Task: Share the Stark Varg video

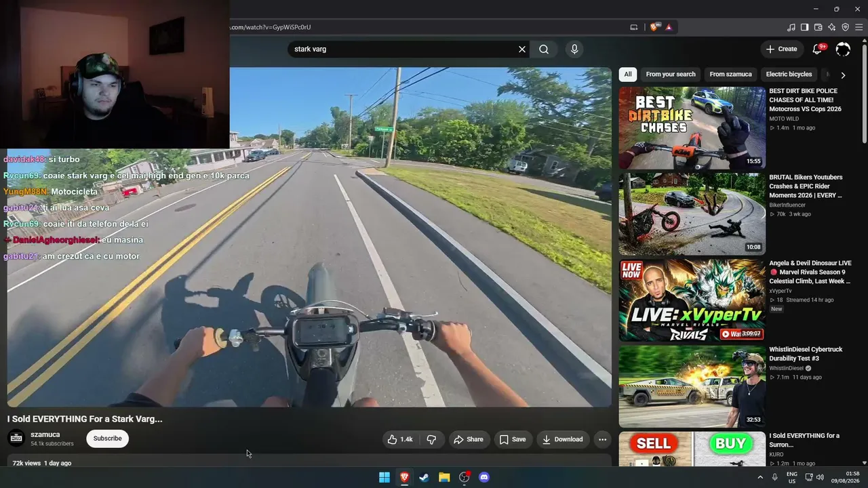Action: click(469, 439)
